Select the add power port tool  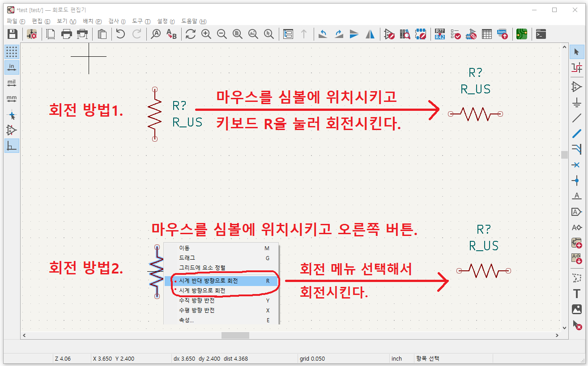tap(577, 102)
